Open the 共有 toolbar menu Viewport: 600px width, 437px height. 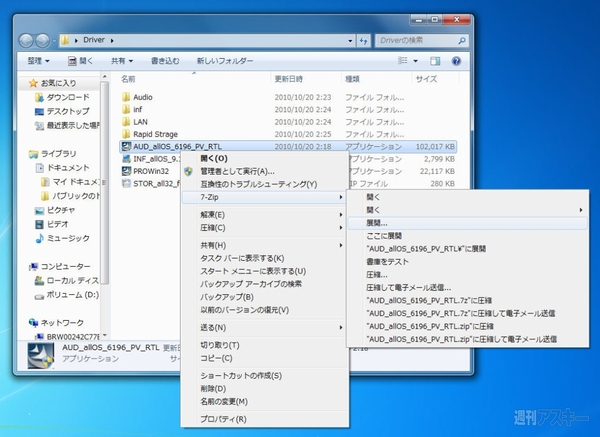click(x=122, y=61)
